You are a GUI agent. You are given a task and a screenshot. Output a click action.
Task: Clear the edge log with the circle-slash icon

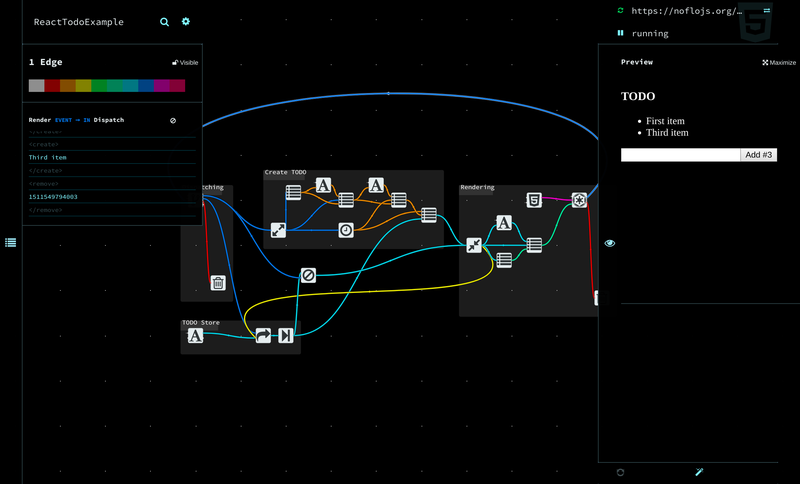(x=173, y=121)
